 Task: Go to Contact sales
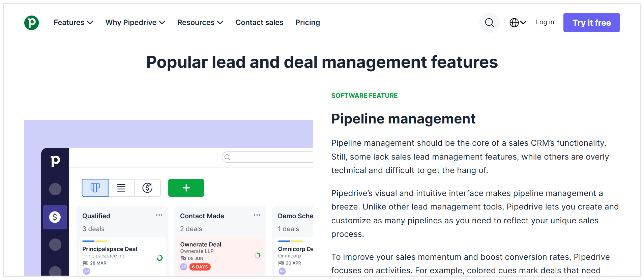point(259,23)
